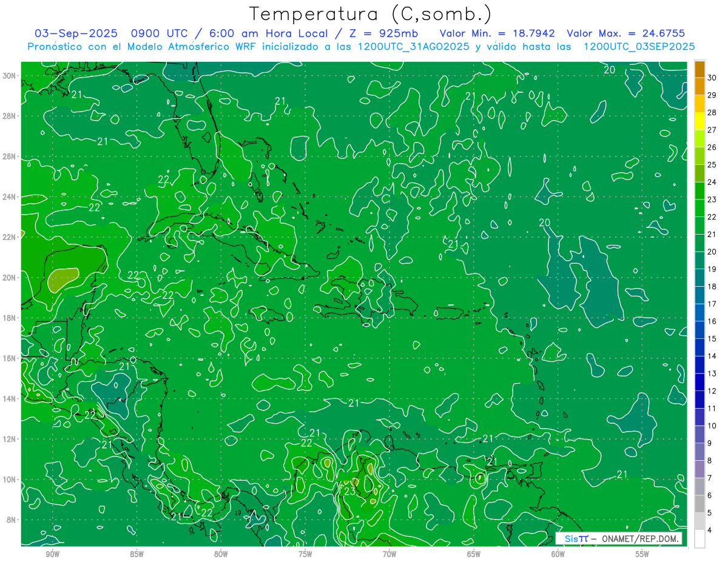The height and width of the screenshot is (562, 728).
Task: Click the legend number "30" on the color scale
Action: tap(712, 78)
